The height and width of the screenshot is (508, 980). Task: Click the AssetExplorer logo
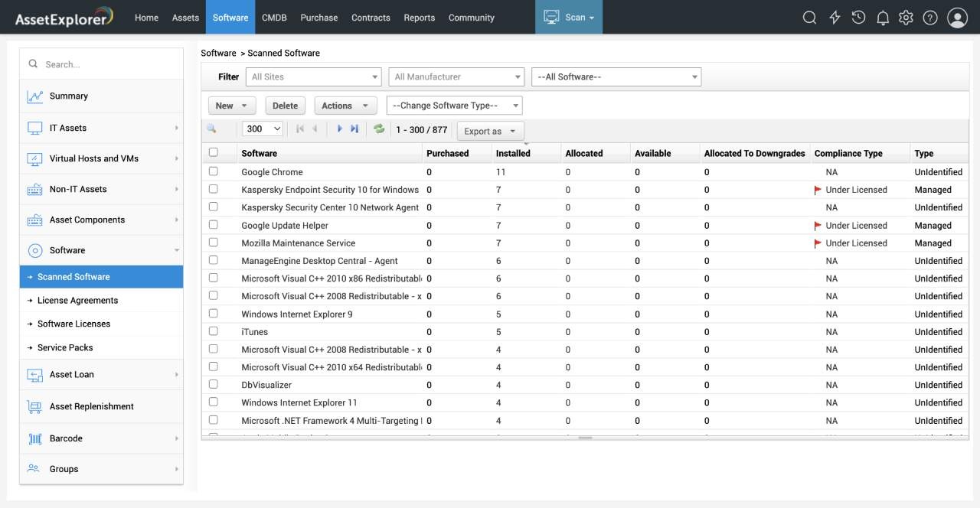click(64, 17)
